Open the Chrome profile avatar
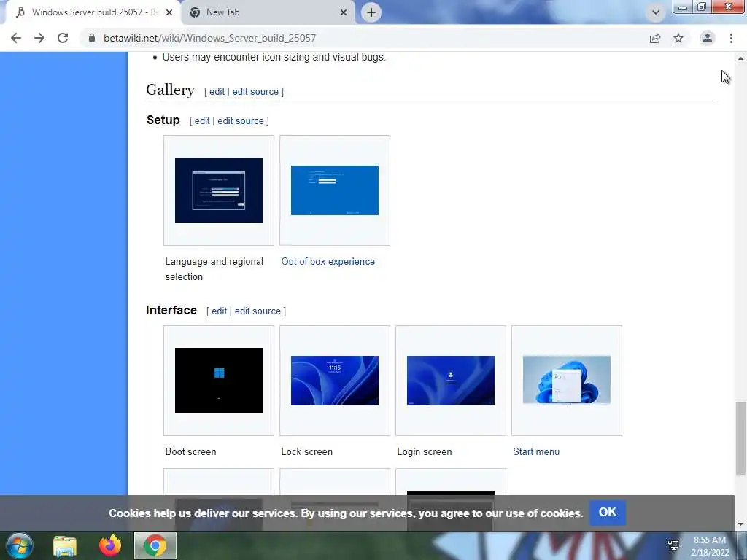This screenshot has height=560, width=747. point(708,38)
